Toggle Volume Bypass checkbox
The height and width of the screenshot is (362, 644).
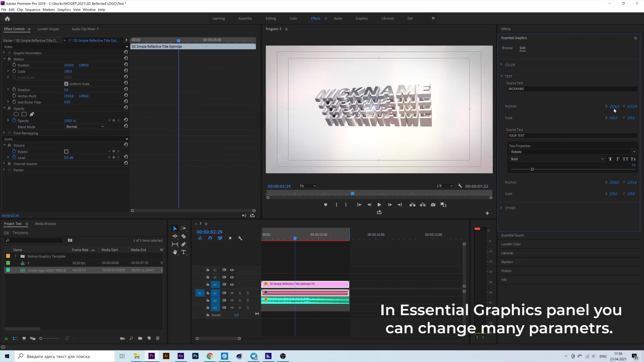click(x=66, y=152)
